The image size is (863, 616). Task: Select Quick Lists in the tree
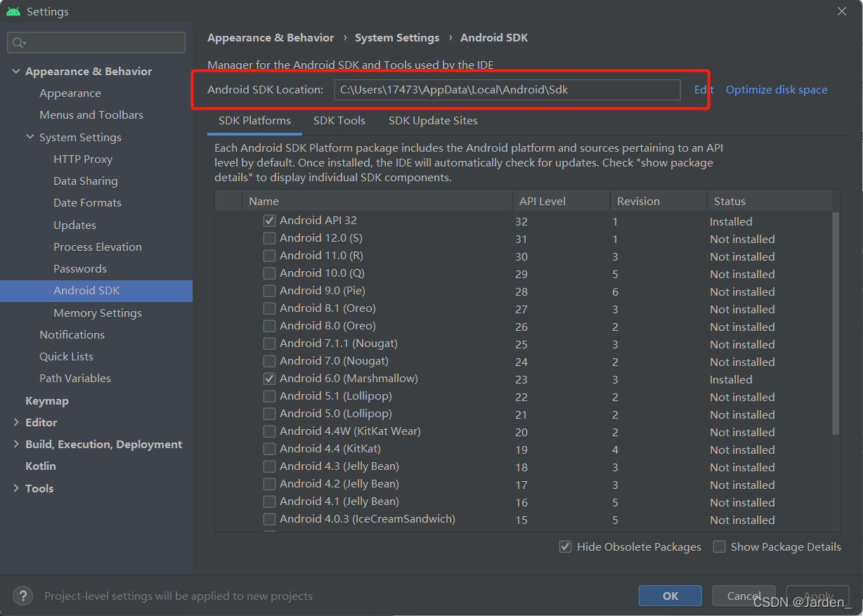(x=66, y=356)
